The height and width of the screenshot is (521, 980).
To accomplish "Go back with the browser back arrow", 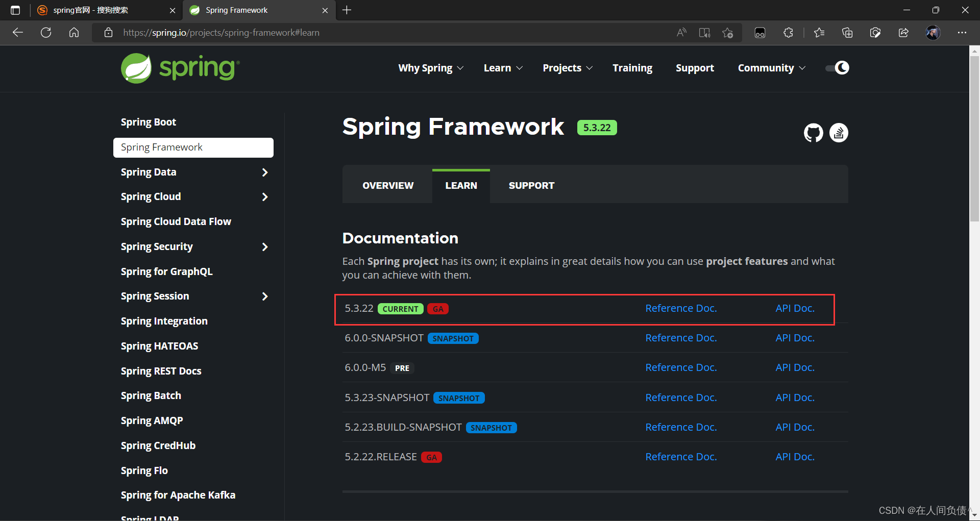I will 18,33.
